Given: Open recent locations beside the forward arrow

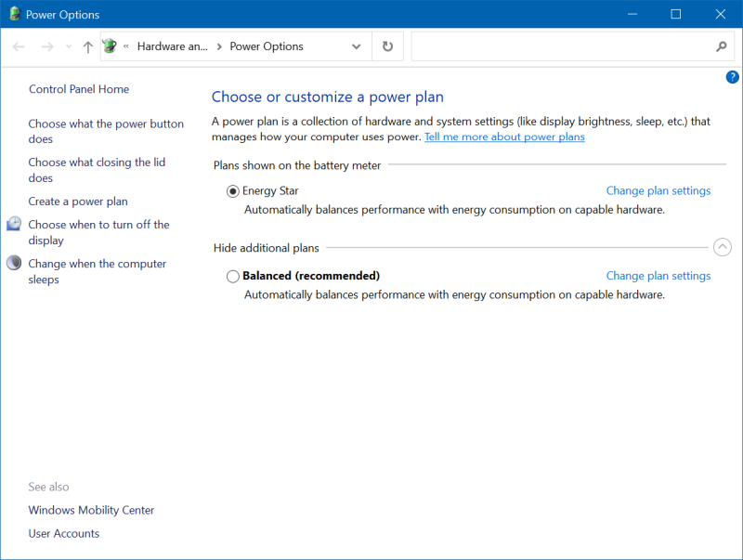Looking at the screenshot, I should pyautogui.click(x=68, y=46).
